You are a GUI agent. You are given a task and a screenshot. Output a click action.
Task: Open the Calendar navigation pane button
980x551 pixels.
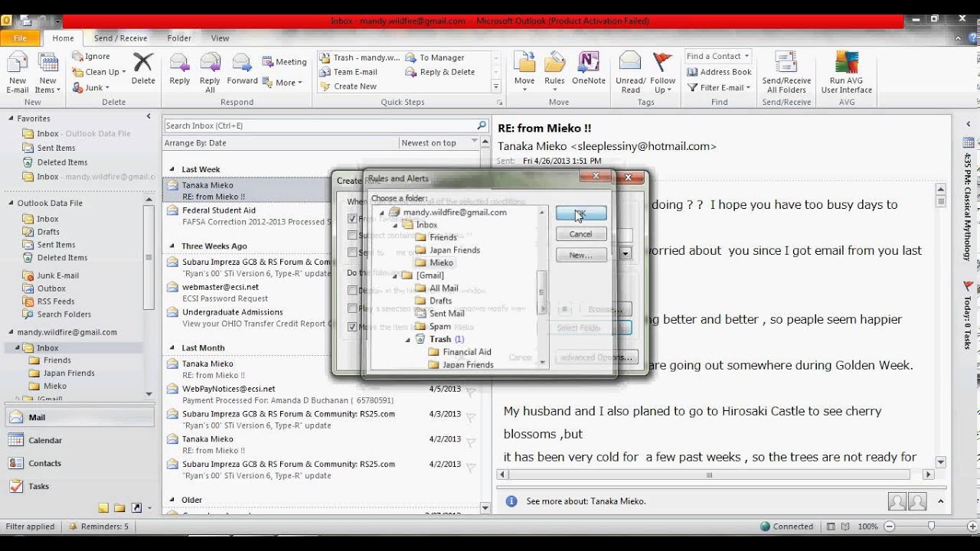coord(80,440)
